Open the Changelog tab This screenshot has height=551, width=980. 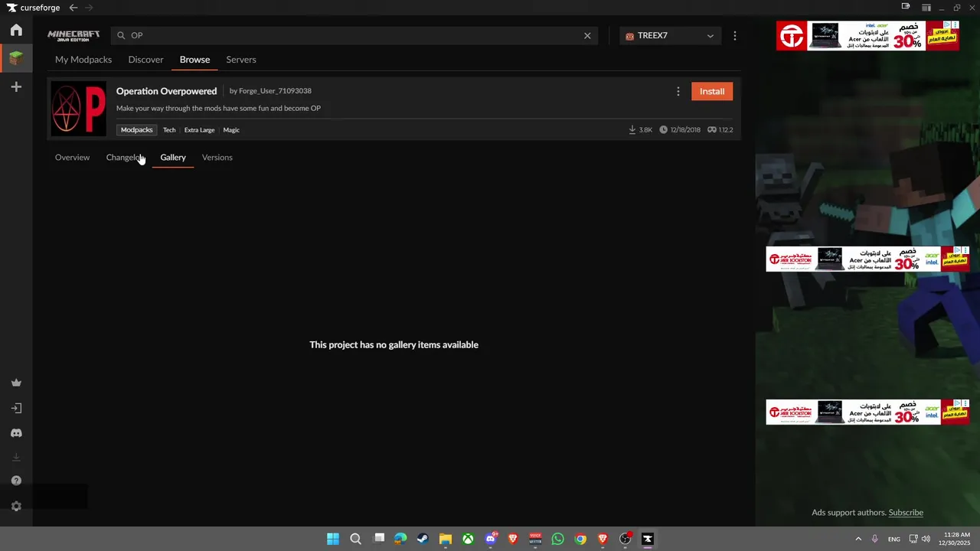point(125,158)
